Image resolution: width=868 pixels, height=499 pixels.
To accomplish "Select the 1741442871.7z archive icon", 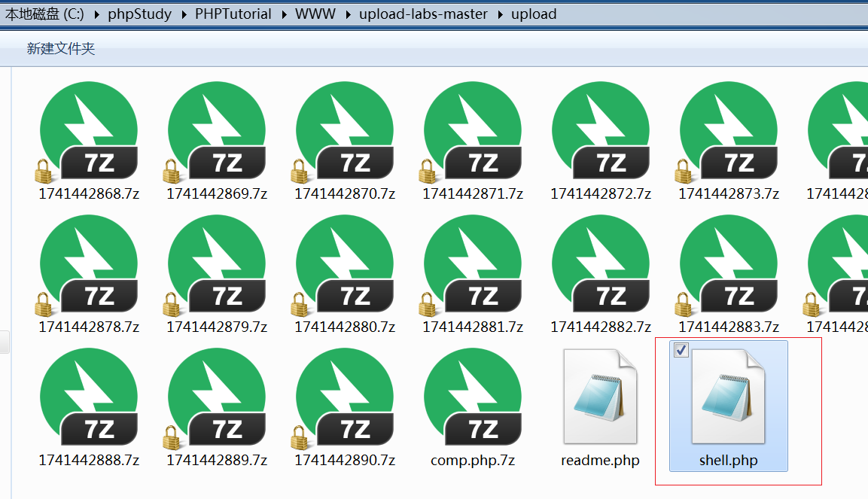I will pyautogui.click(x=472, y=132).
